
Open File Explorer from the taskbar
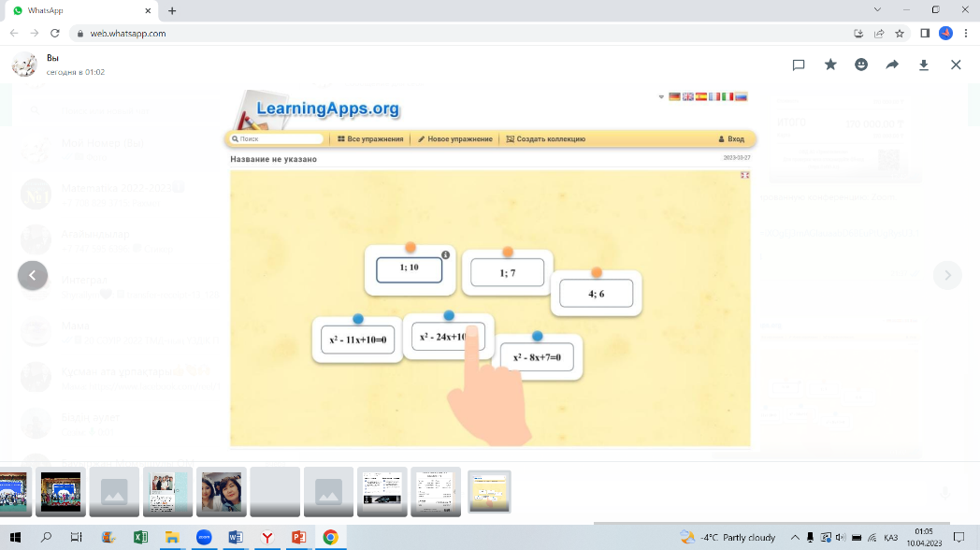point(172,538)
